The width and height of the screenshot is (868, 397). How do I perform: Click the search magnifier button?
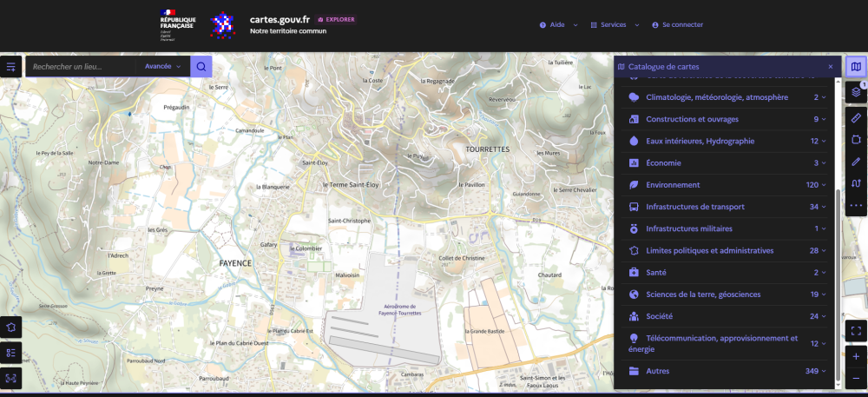click(201, 66)
